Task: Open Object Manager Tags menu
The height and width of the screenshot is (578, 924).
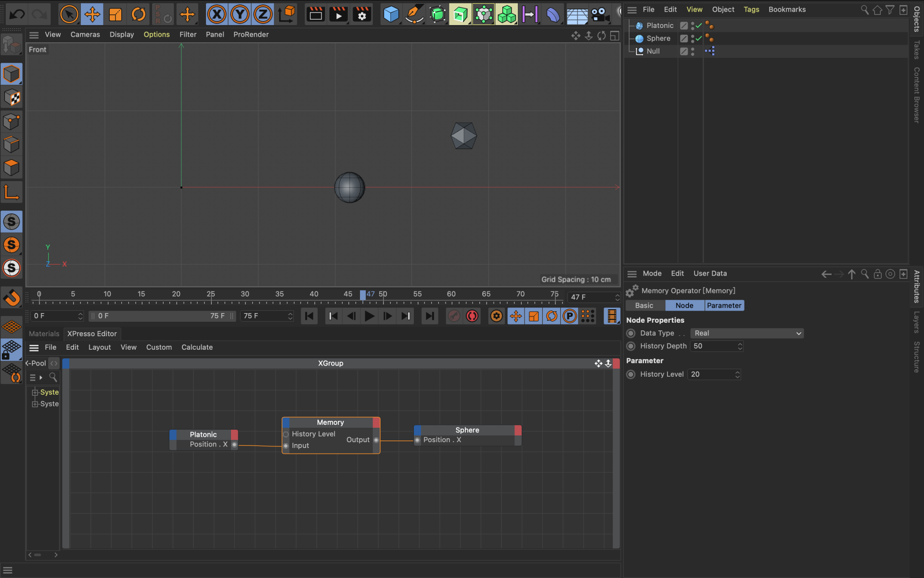Action: (751, 10)
